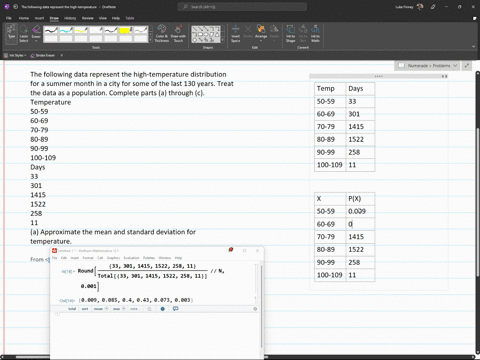Screen dimensions: 480x360
Task: Switch to the View tab
Action: (x=103, y=18)
